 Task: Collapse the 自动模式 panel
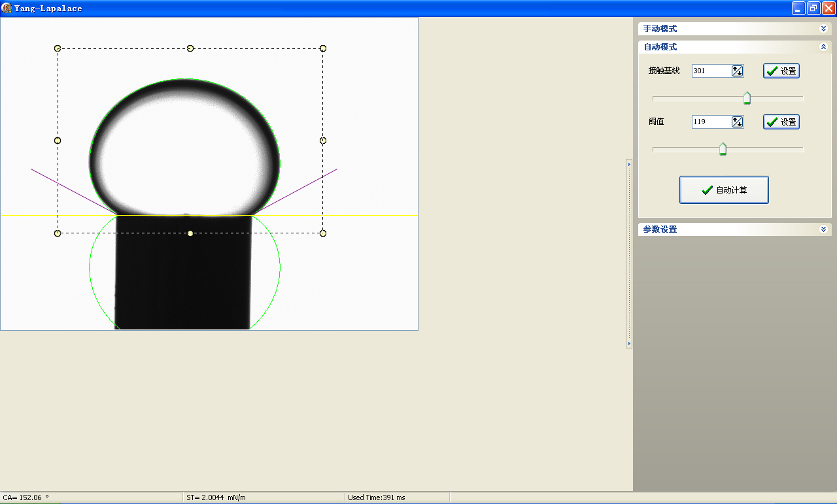coord(823,47)
